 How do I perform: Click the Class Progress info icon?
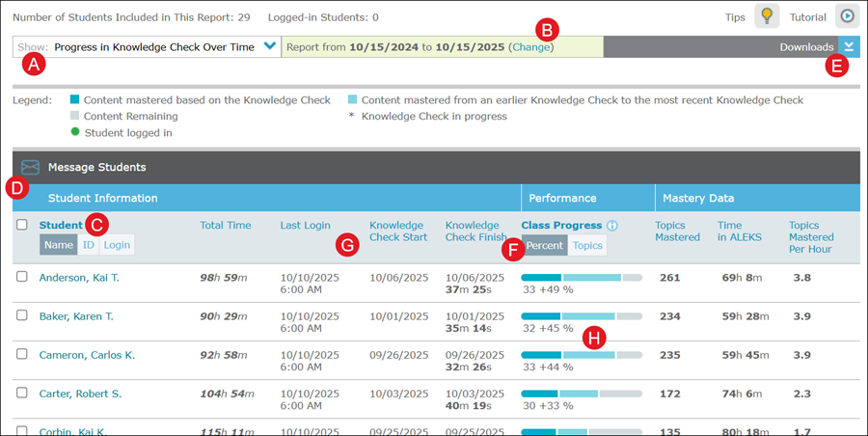click(x=612, y=226)
